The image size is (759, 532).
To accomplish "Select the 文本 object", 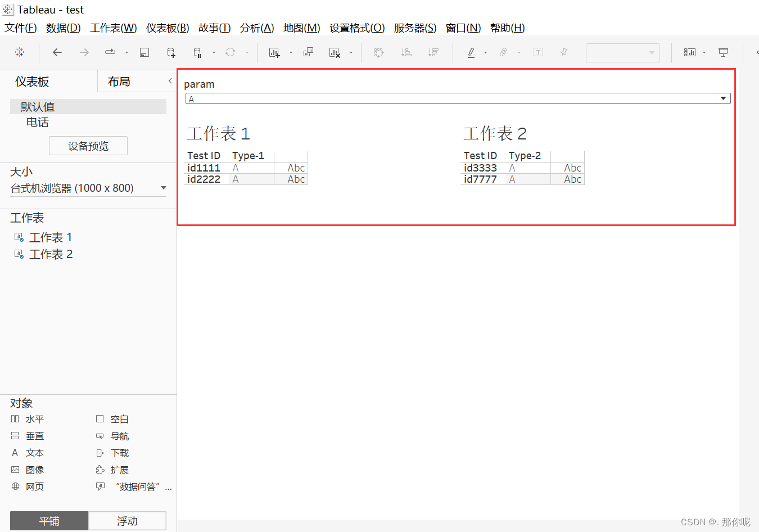I will [28, 453].
